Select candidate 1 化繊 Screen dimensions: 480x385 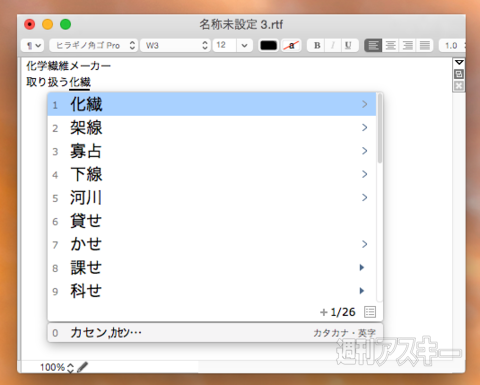tap(212, 104)
